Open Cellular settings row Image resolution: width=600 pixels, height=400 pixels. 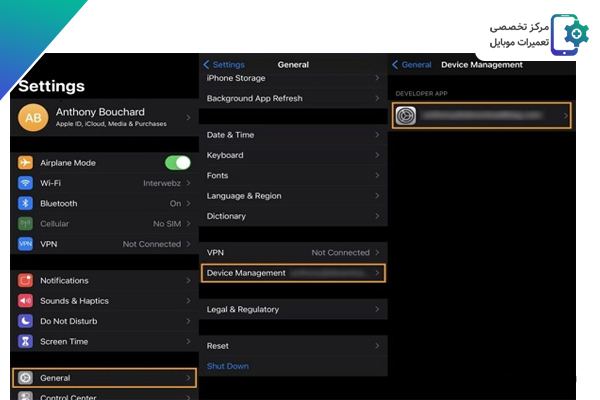105,224
